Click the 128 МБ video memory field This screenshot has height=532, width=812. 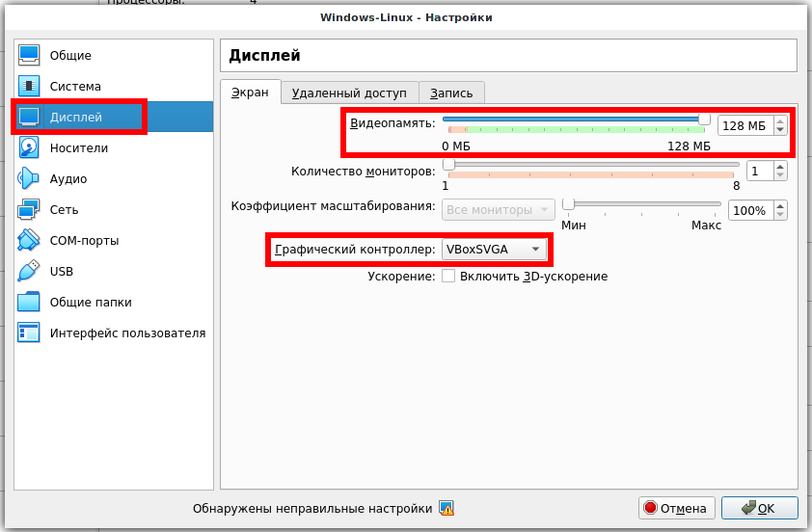(x=744, y=126)
